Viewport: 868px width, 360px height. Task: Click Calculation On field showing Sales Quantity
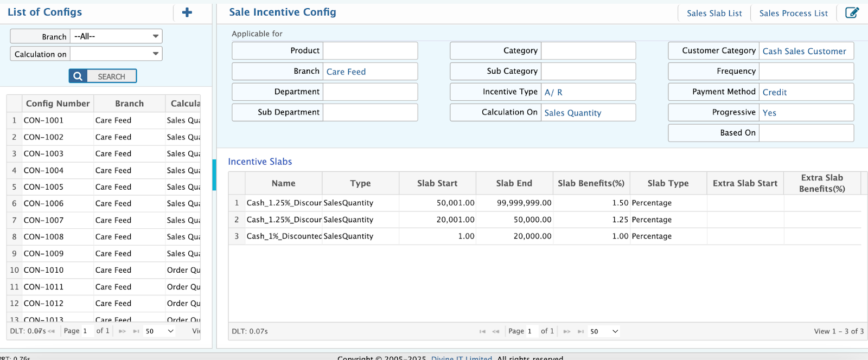(x=588, y=112)
